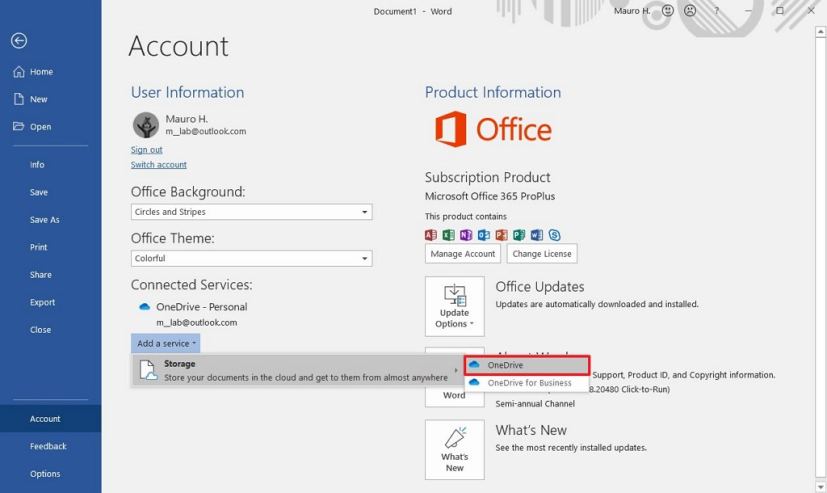Click the Semi-annual Channel text

[535, 404]
